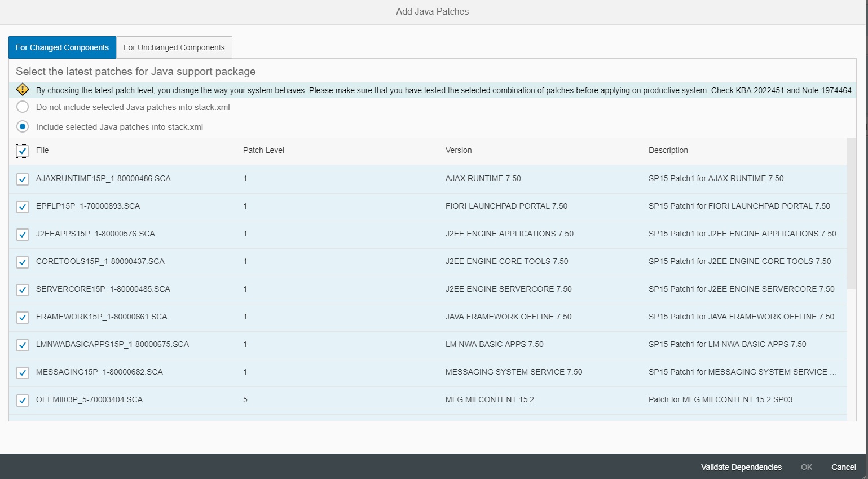
Task: Click the OK button
Action: pos(807,467)
